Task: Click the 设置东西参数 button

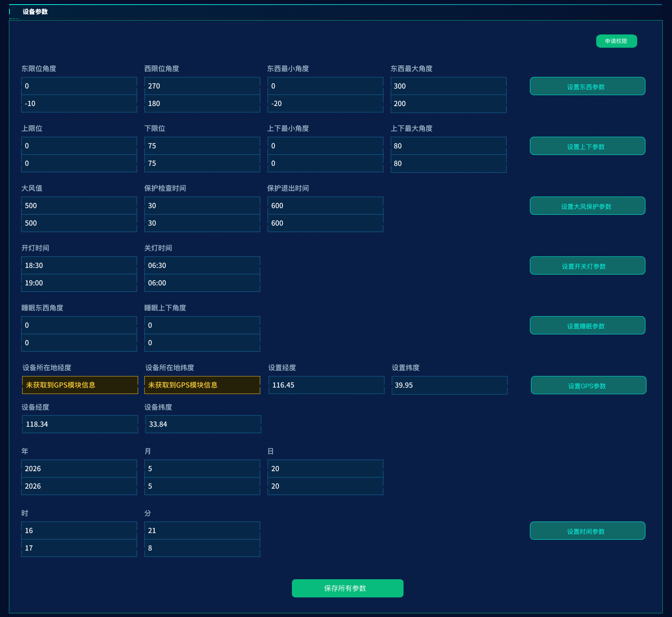Action: click(587, 86)
